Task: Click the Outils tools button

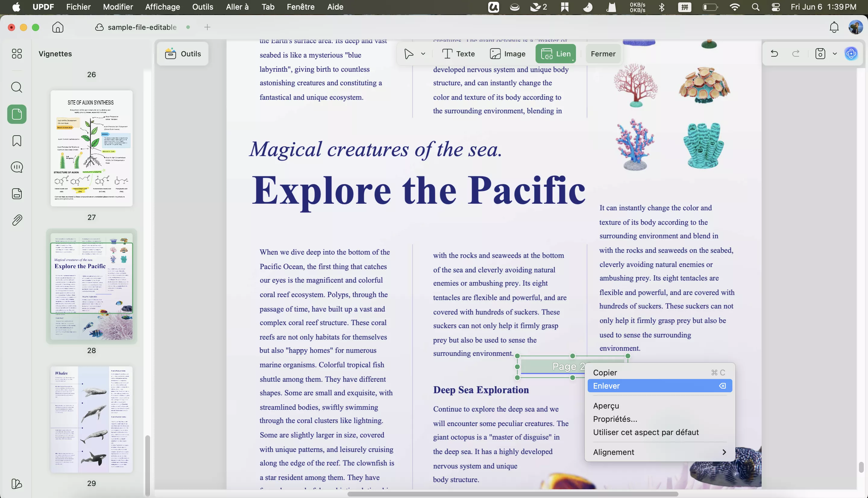Action: 183,54
